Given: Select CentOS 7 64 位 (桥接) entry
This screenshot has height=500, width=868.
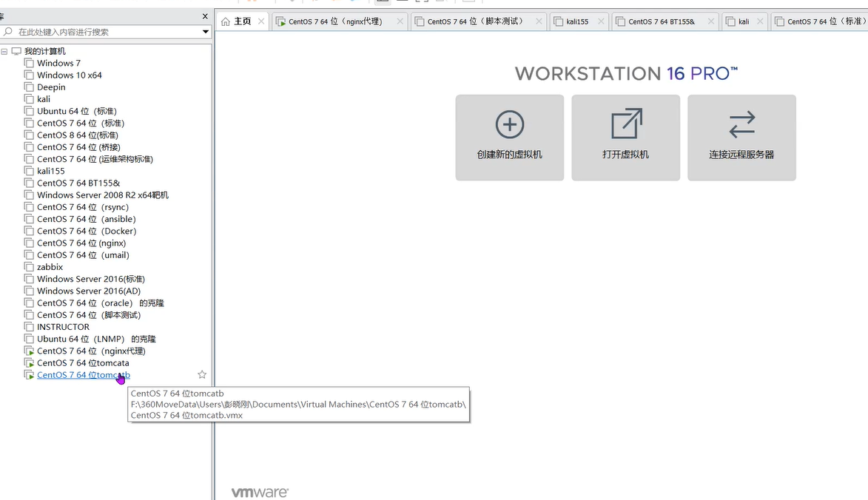Looking at the screenshot, I should coord(78,147).
